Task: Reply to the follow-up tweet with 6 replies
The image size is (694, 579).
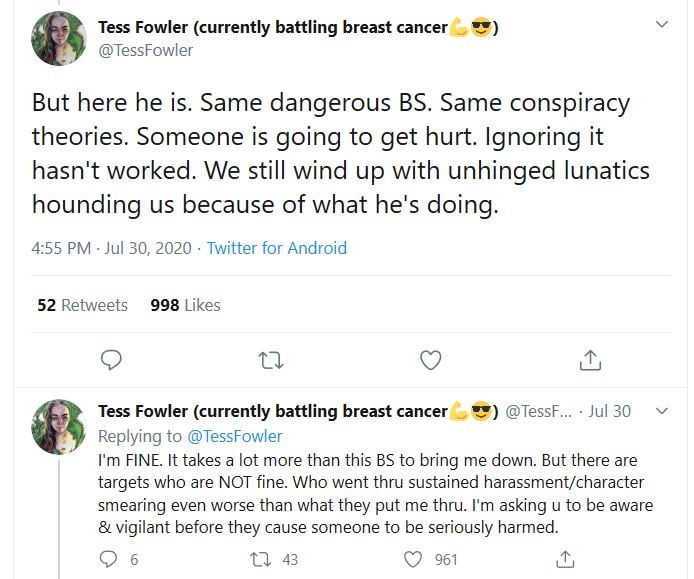Action: [x=110, y=559]
